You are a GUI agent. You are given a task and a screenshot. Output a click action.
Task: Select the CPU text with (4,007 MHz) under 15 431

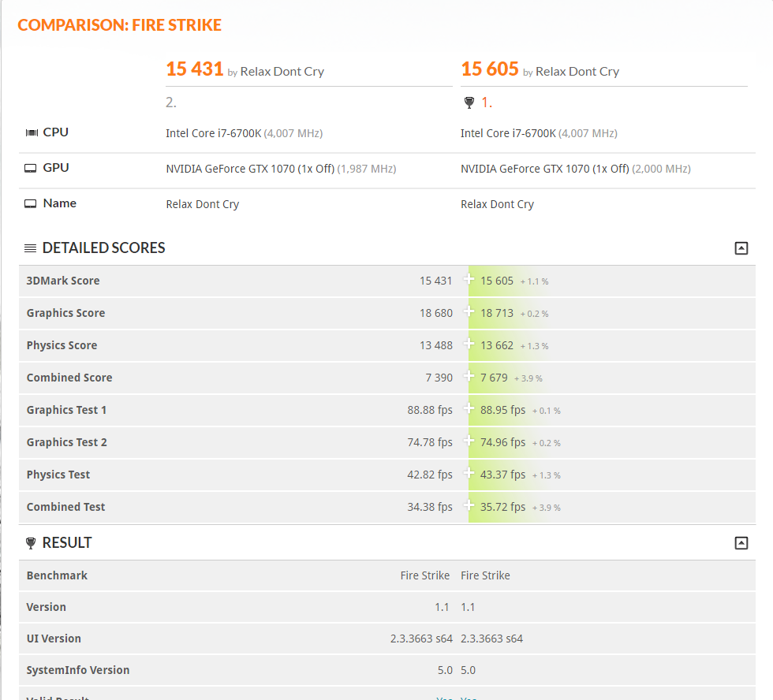pos(244,133)
